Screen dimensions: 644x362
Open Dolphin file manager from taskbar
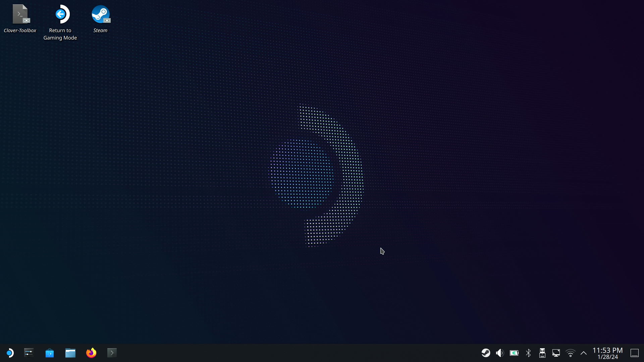pos(70,353)
